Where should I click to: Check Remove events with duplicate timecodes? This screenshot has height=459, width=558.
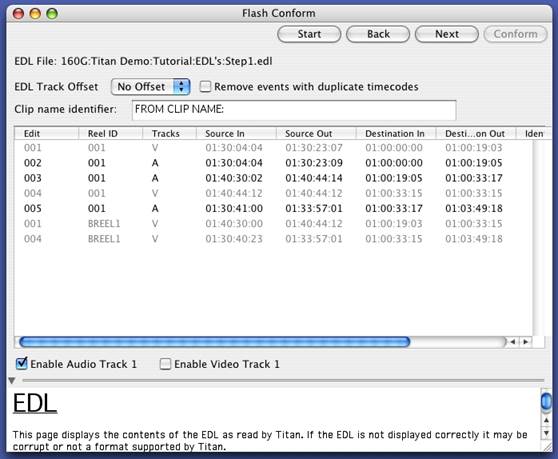pos(205,86)
